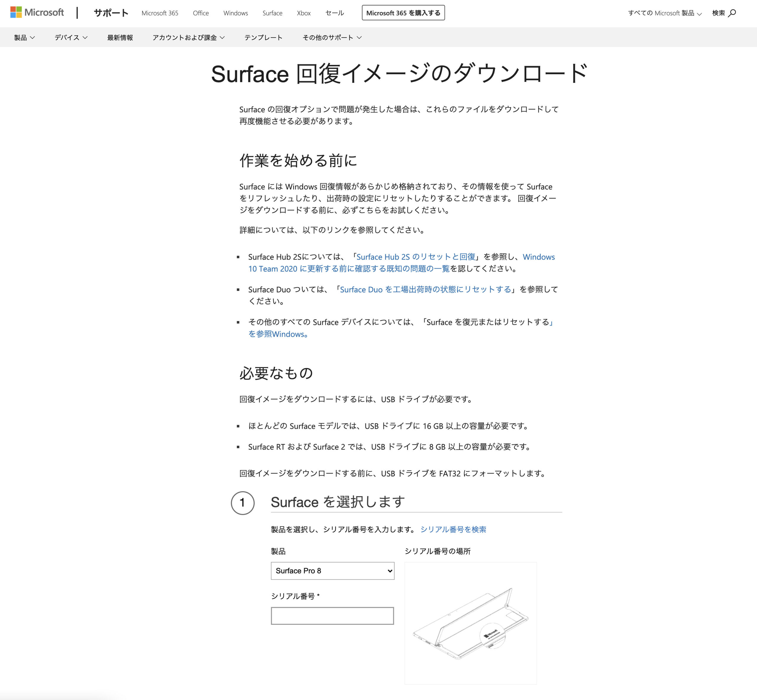Open Office in top navigation
The image size is (757, 700).
(200, 13)
